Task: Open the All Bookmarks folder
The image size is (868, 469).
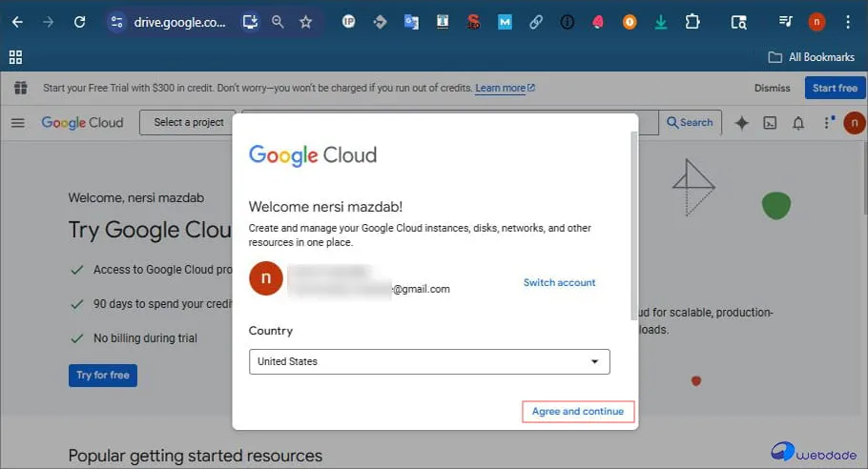Action: 812,57
